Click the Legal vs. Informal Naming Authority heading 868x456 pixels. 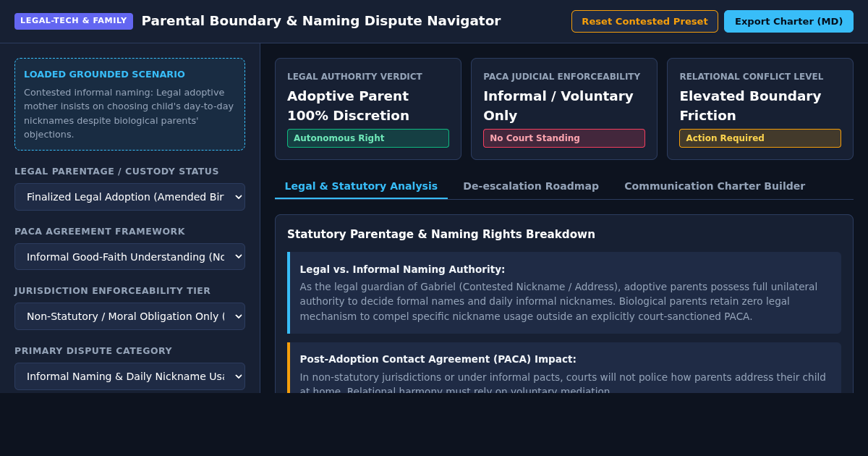tap(403, 269)
